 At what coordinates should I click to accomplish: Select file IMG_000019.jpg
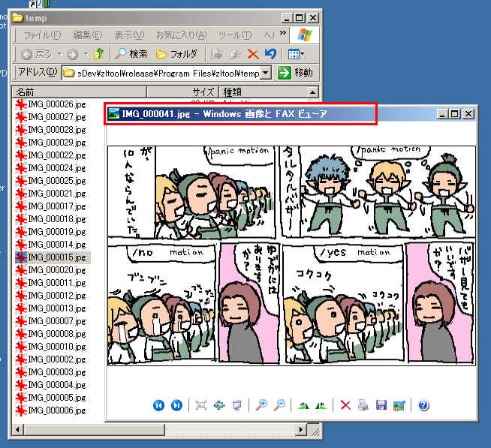pos(51,232)
